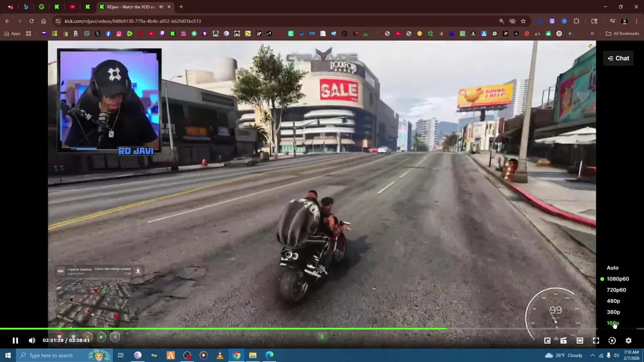Open the Chrome extensions puzzle menu

point(577,21)
